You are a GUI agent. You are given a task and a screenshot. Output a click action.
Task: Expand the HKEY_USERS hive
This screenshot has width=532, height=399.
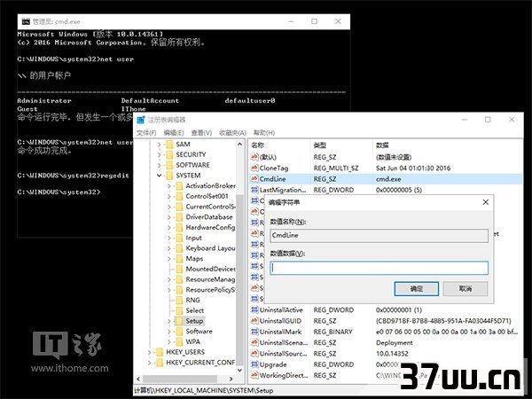click(149, 353)
